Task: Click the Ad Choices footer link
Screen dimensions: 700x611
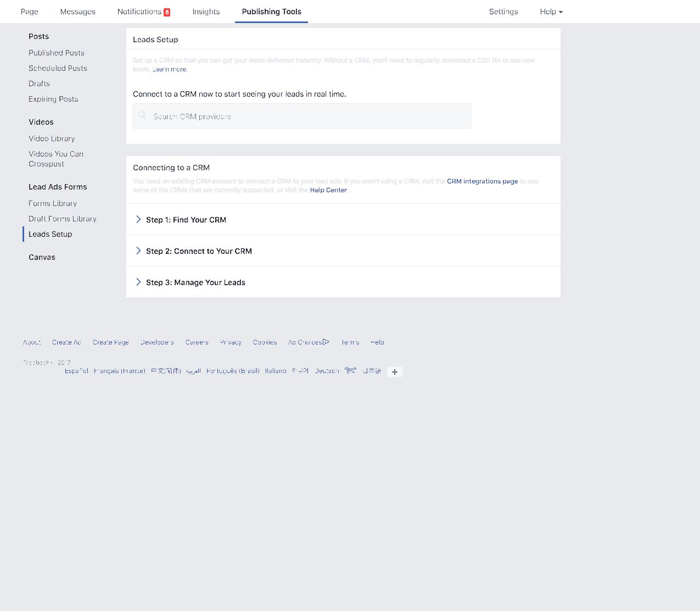Action: tap(308, 342)
